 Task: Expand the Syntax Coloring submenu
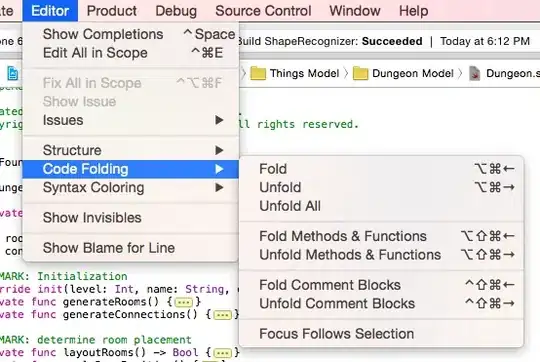coord(131,187)
